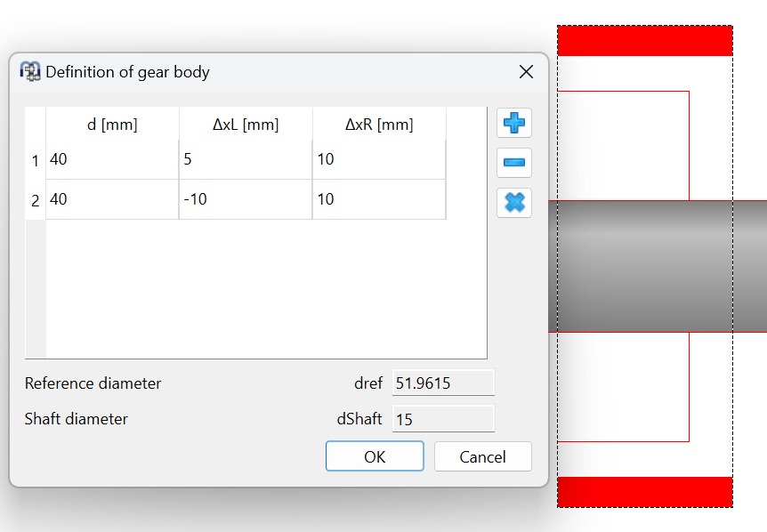Viewport: 767px width, 532px height.
Task: Confirm the dialog with OK
Action: coord(375,456)
